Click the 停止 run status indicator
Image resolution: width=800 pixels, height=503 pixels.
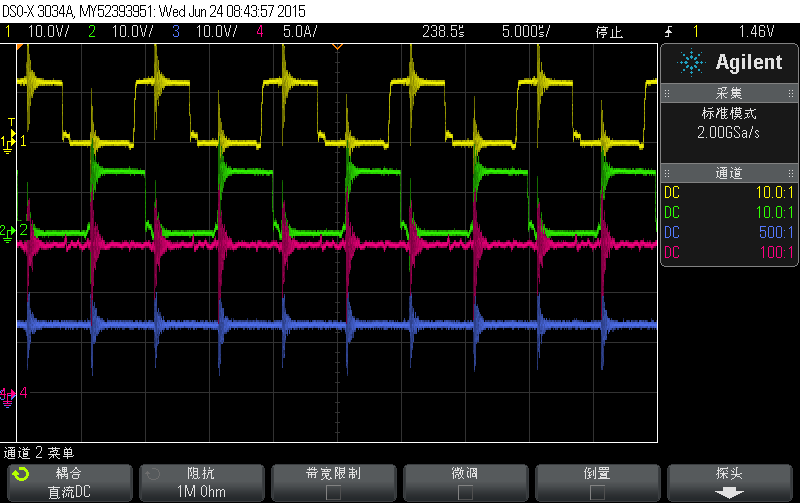609,32
